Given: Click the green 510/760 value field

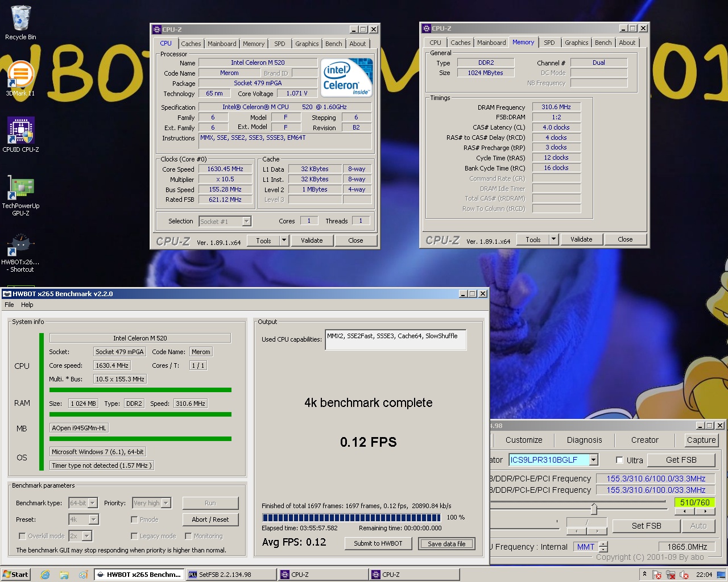Looking at the screenshot, I should tap(694, 502).
